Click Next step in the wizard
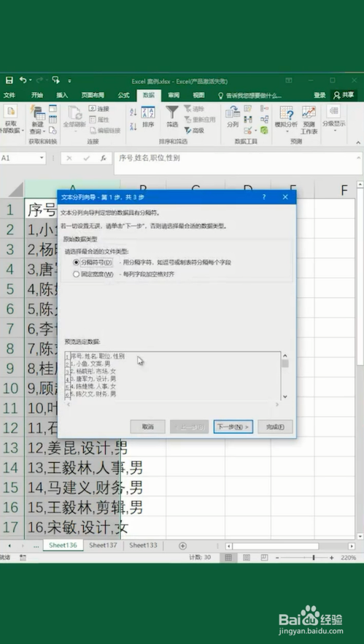This screenshot has width=364, height=644. (x=233, y=426)
